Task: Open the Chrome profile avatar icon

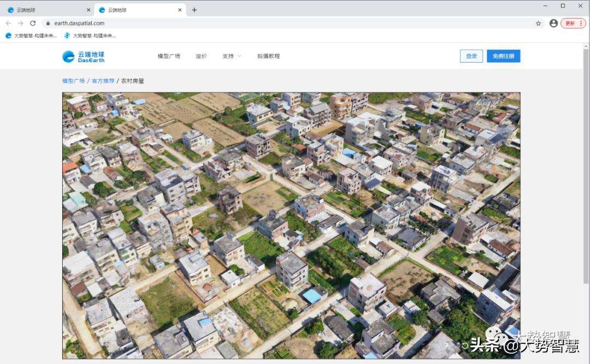Action: (x=553, y=23)
